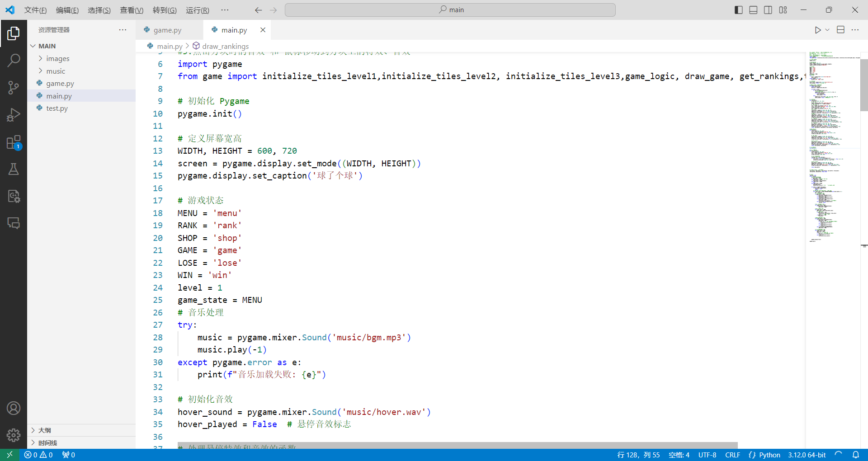This screenshot has height=461, width=868.
Task: Open the Local History icon in activity bar
Action: click(14, 196)
